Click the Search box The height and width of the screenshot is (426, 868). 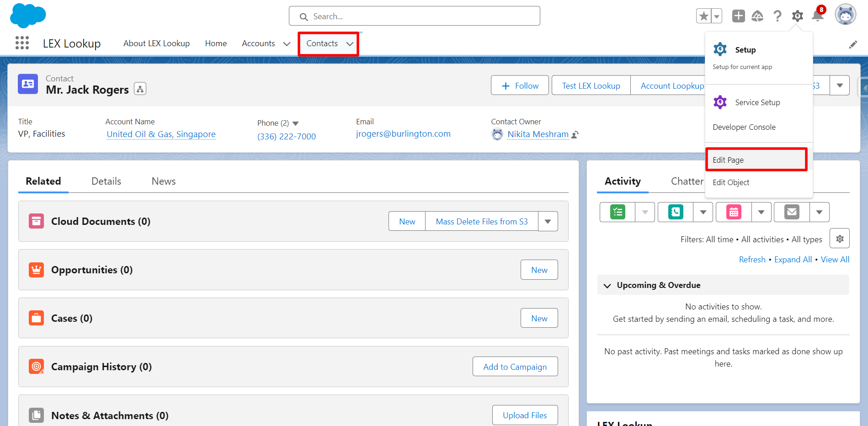click(414, 16)
